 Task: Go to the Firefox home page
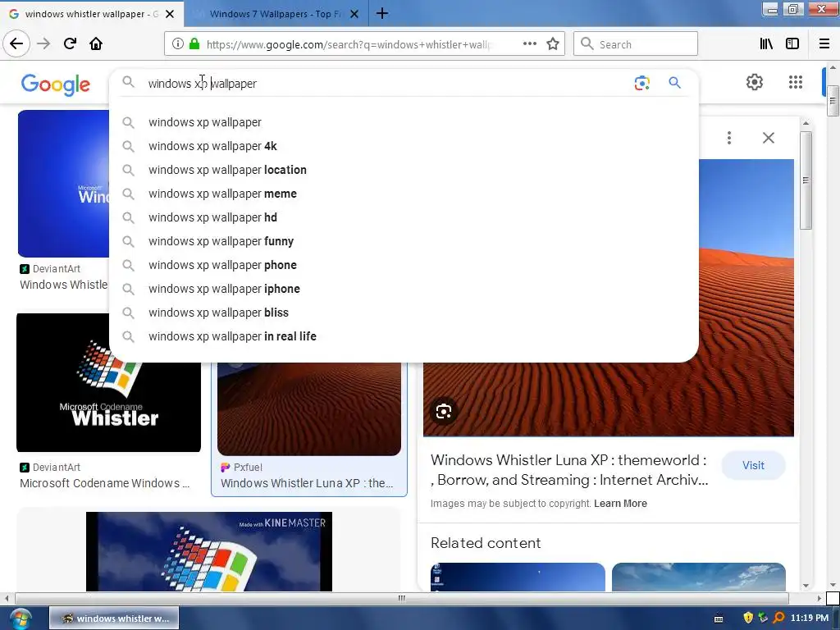click(96, 43)
